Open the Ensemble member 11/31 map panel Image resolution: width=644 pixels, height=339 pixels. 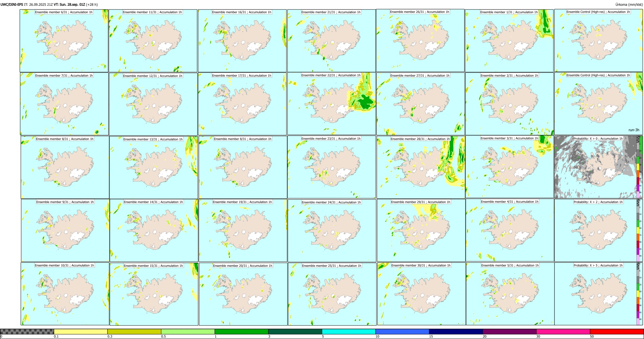click(153, 41)
